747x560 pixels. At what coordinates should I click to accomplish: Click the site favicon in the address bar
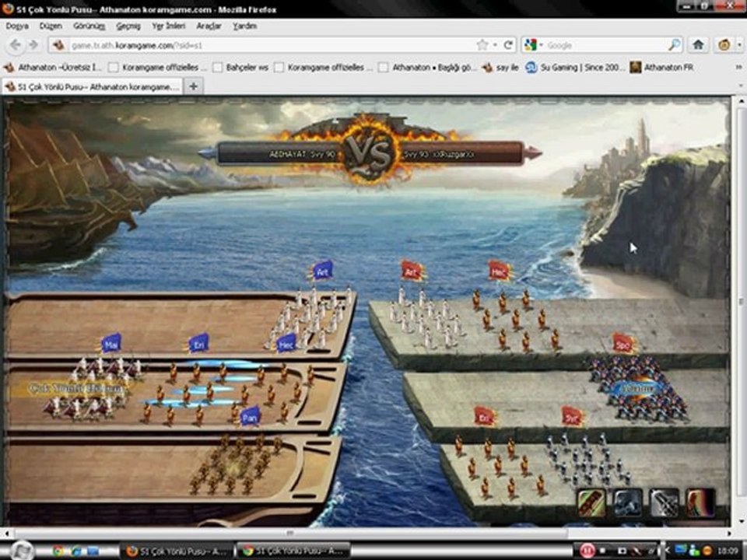point(58,45)
